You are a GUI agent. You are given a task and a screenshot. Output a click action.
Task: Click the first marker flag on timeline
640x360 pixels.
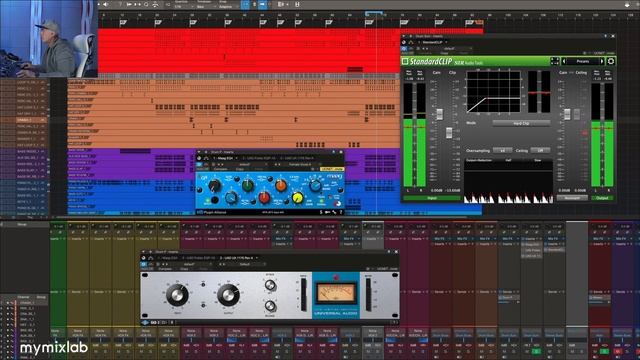coord(123,22)
